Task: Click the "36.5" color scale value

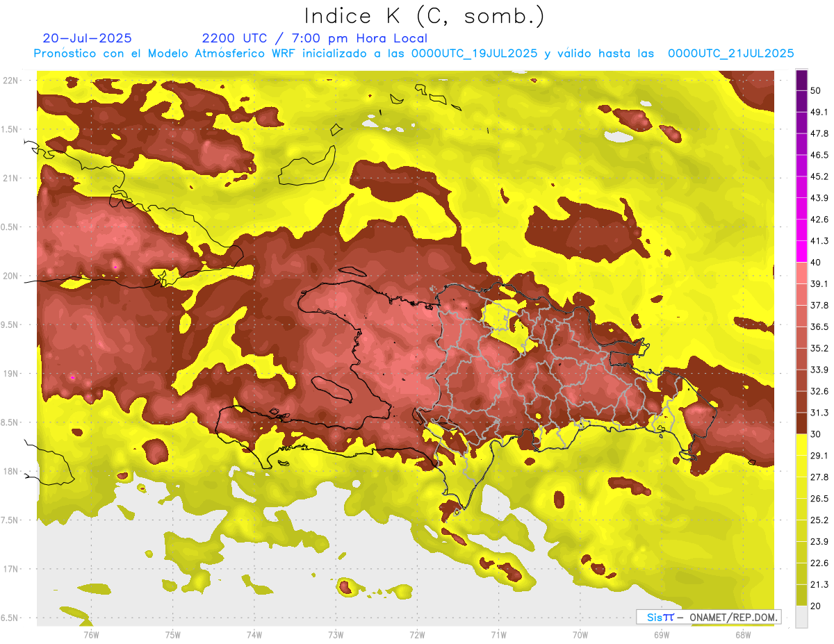Action: click(x=820, y=327)
